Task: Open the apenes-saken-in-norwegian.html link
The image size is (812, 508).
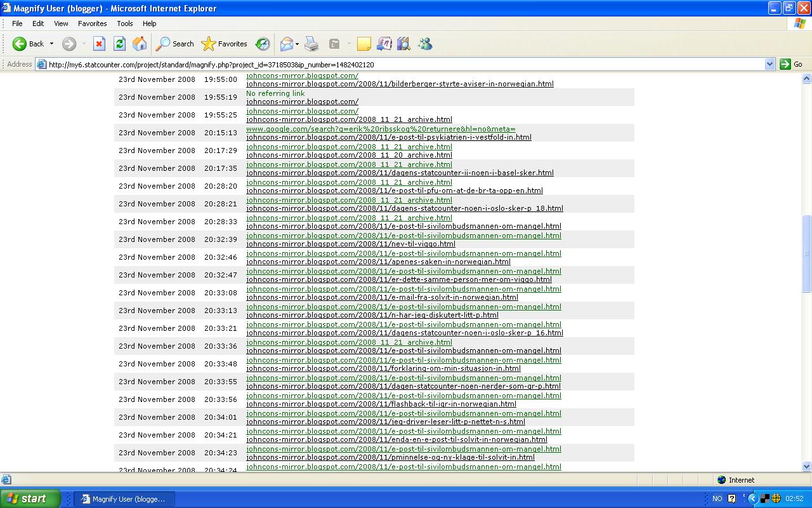Action: [x=378, y=262]
